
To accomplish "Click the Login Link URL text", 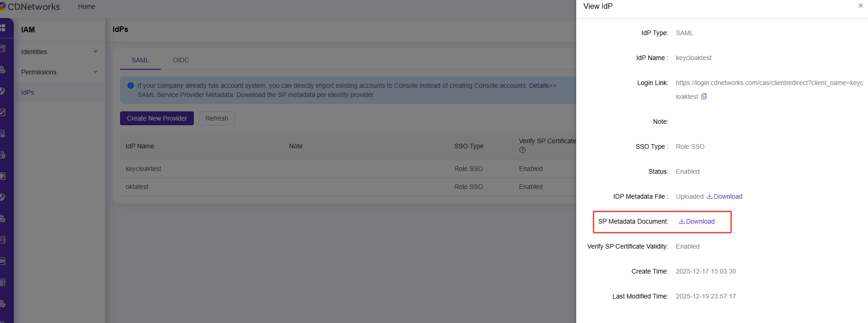I will [x=769, y=90].
